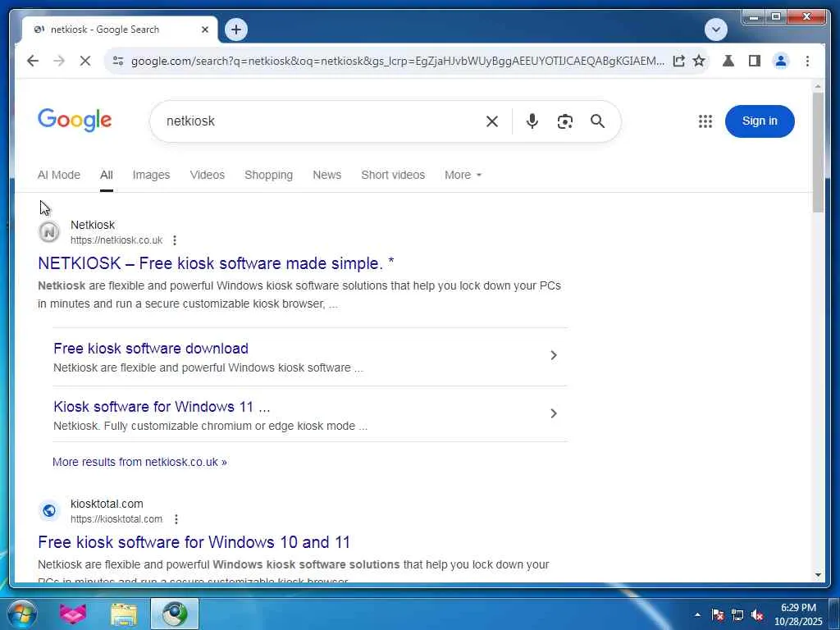Go back to the previous page
This screenshot has height=630, width=840.
[33, 61]
